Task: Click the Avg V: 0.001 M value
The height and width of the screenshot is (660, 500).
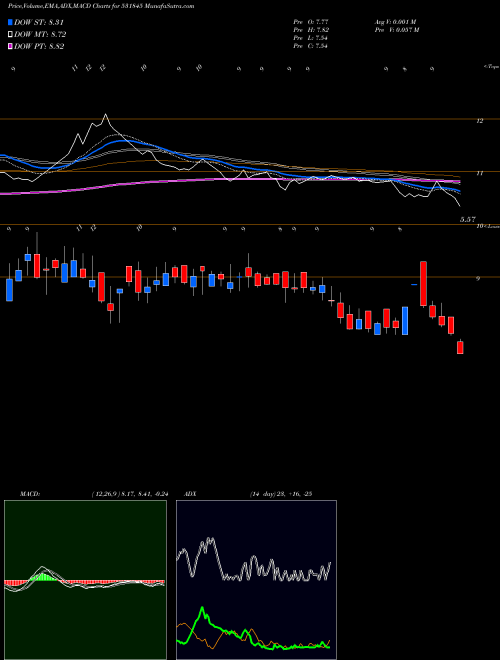Action: pos(395,22)
